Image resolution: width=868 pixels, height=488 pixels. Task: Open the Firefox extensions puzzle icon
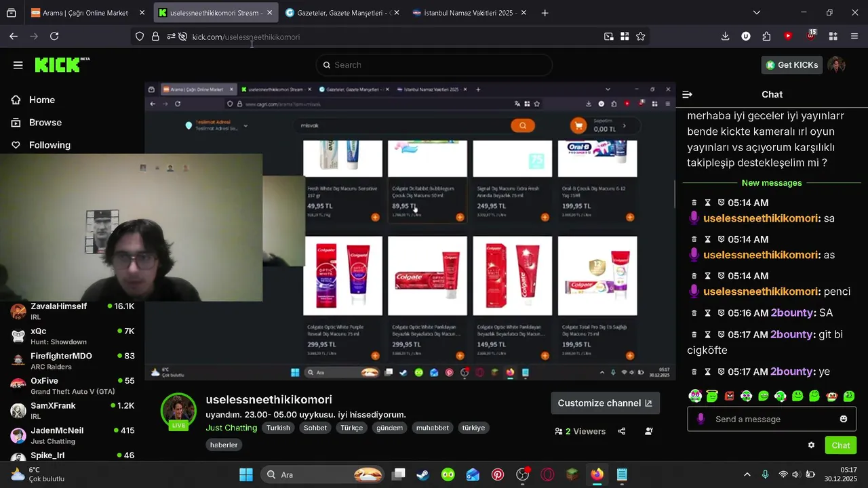[x=766, y=37]
